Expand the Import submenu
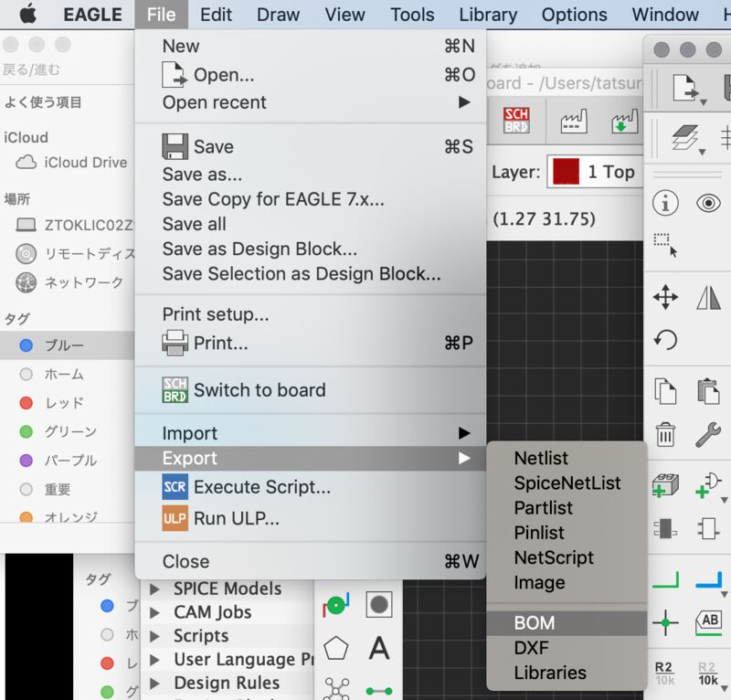731x700 pixels. click(311, 433)
